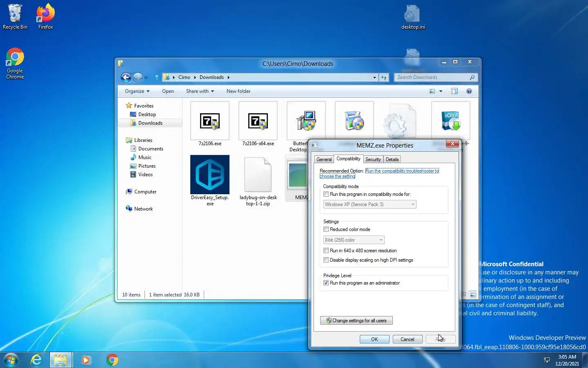Switch to the Compatibility tab
Image resolution: width=588 pixels, height=368 pixels.
[348, 159]
